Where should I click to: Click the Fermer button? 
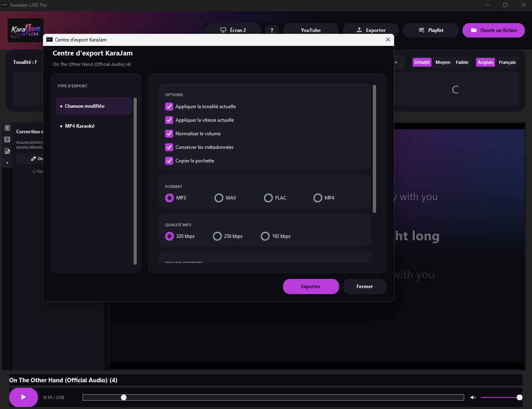[x=365, y=286]
